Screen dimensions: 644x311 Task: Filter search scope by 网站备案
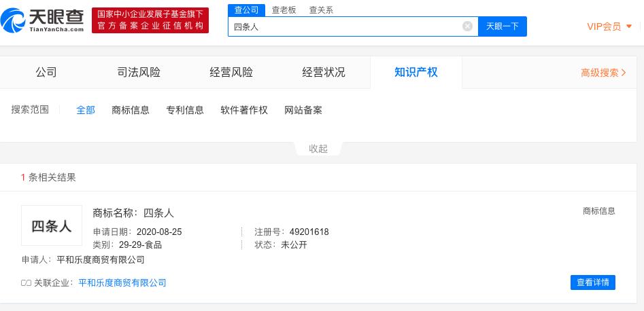click(303, 110)
